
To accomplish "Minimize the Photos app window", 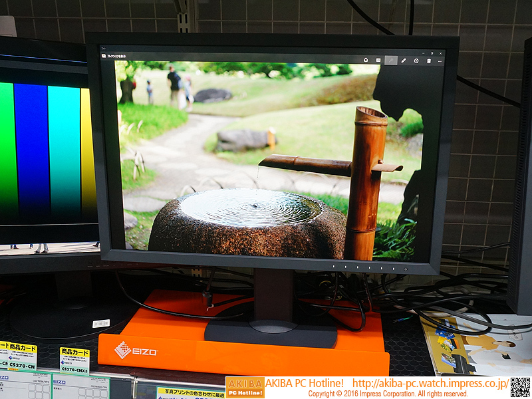I will [424, 53].
